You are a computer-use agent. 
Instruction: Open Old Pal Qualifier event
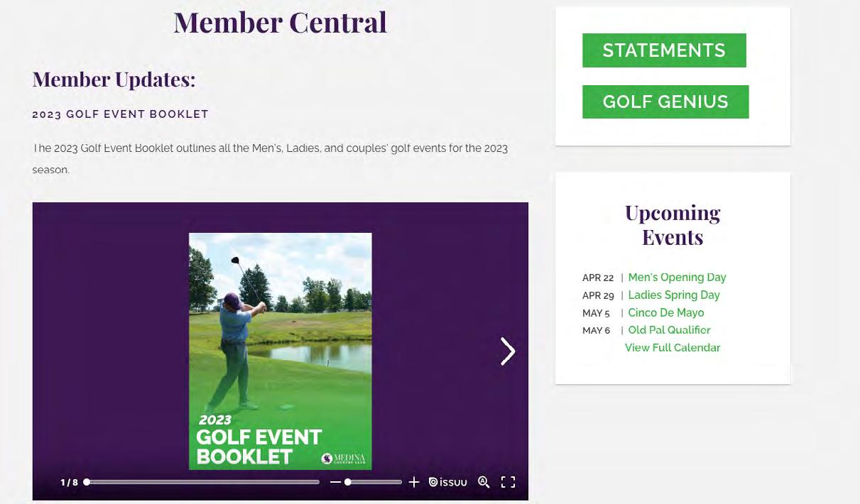(669, 330)
